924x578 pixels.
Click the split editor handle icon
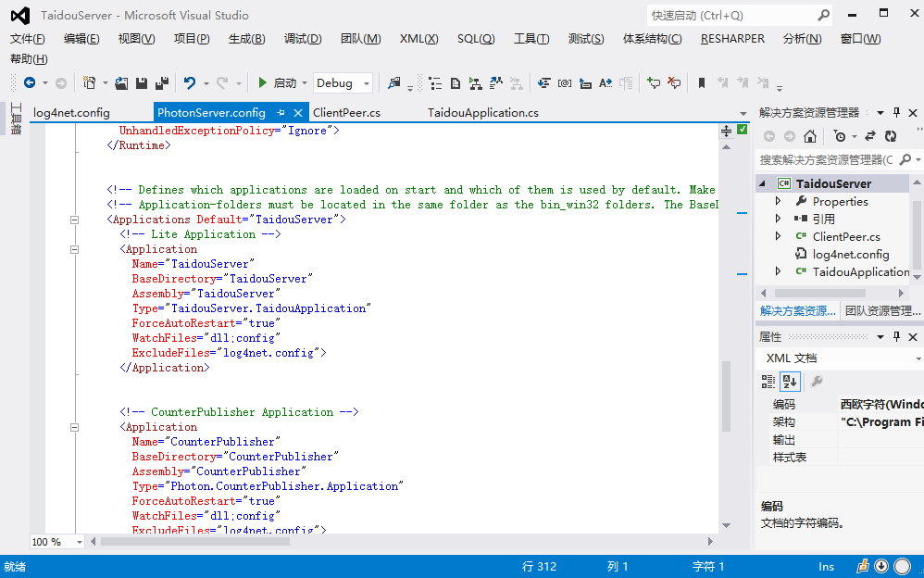727,131
